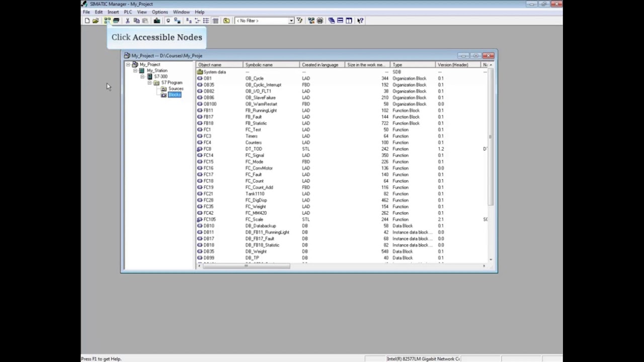Image resolution: width=644 pixels, height=362 pixels.
Task: Collapse the S7-300 tree node
Action: [x=142, y=77]
